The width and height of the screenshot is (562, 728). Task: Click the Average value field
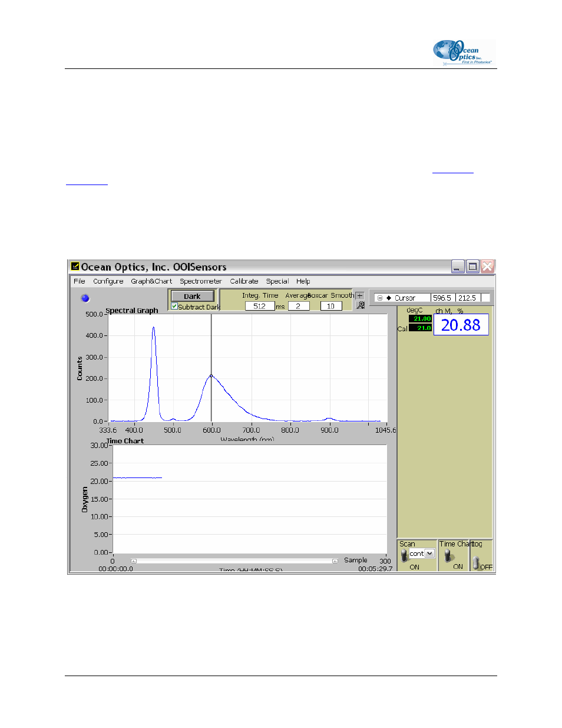point(299,307)
